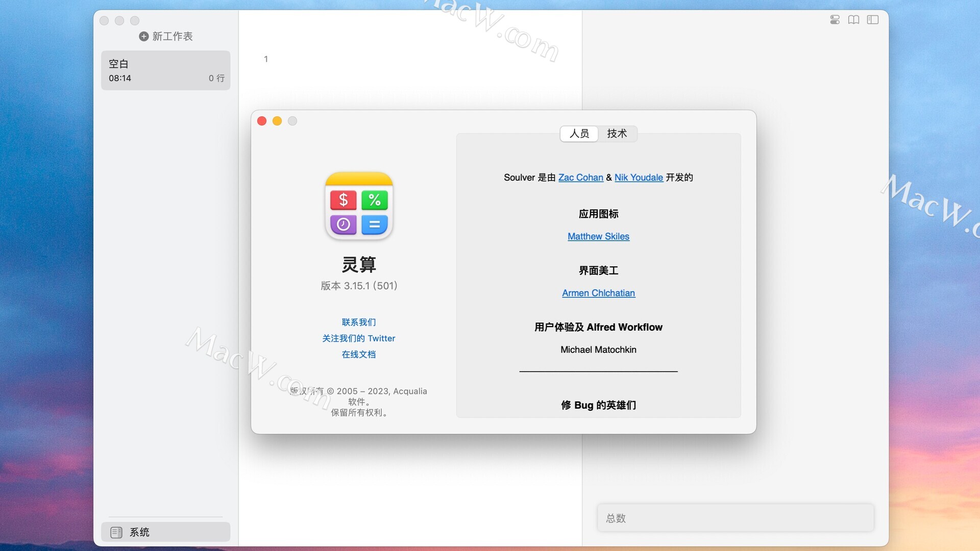Click the 新工作表 button

pos(166,36)
